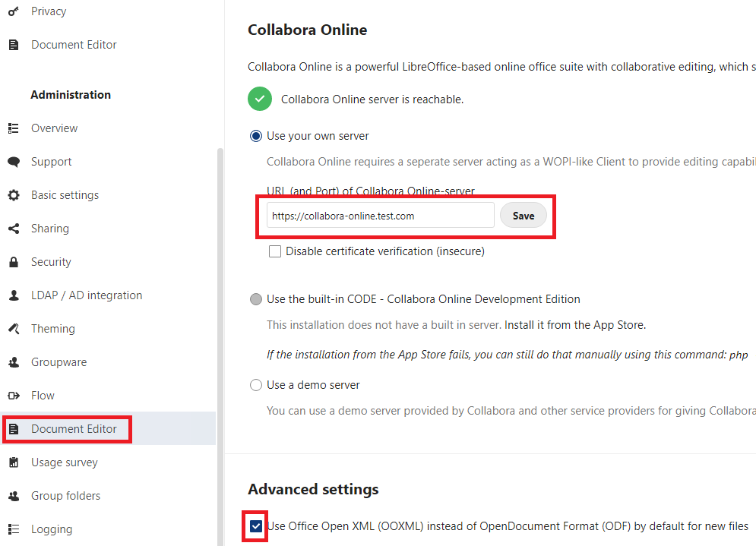Select the Use your own server option
Viewport: 756px width, 546px height.
[x=255, y=136]
